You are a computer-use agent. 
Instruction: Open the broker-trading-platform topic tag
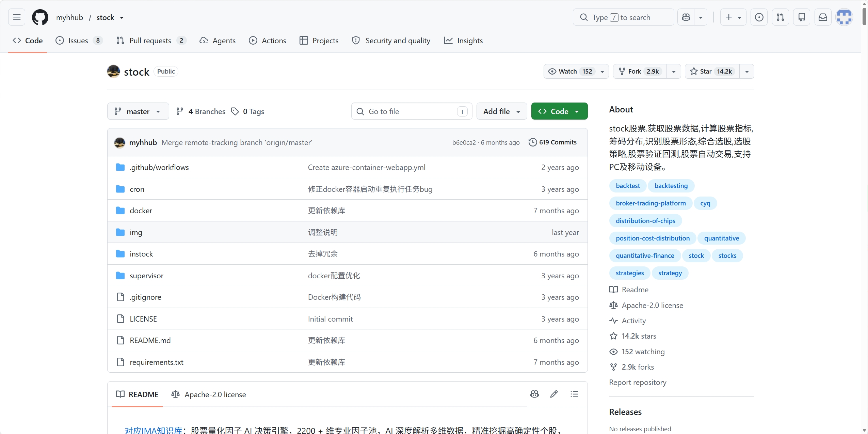[x=650, y=203]
